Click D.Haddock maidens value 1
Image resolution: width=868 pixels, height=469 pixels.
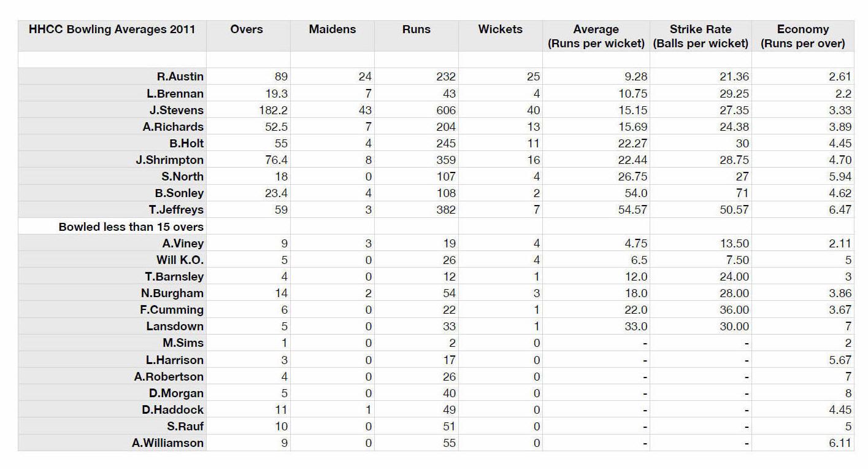(x=332, y=409)
